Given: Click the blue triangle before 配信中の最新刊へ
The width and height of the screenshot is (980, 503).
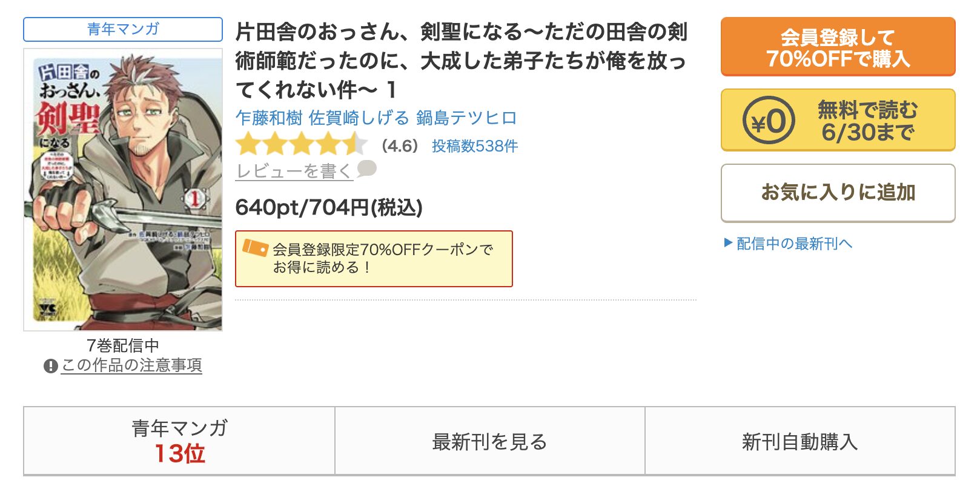Looking at the screenshot, I should point(728,243).
